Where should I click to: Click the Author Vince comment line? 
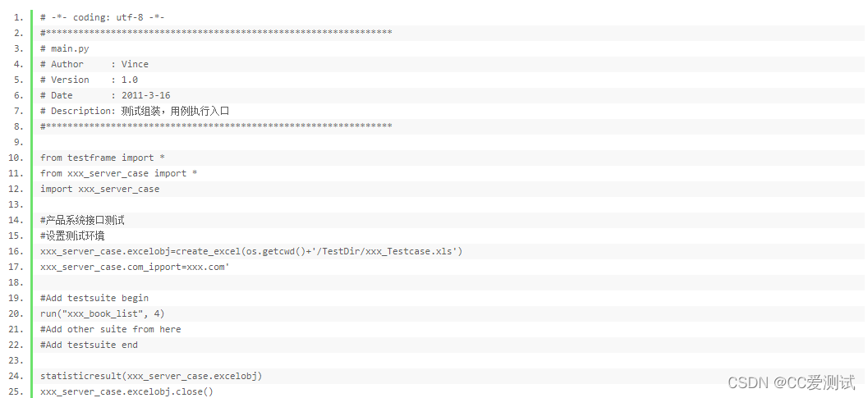(x=94, y=64)
